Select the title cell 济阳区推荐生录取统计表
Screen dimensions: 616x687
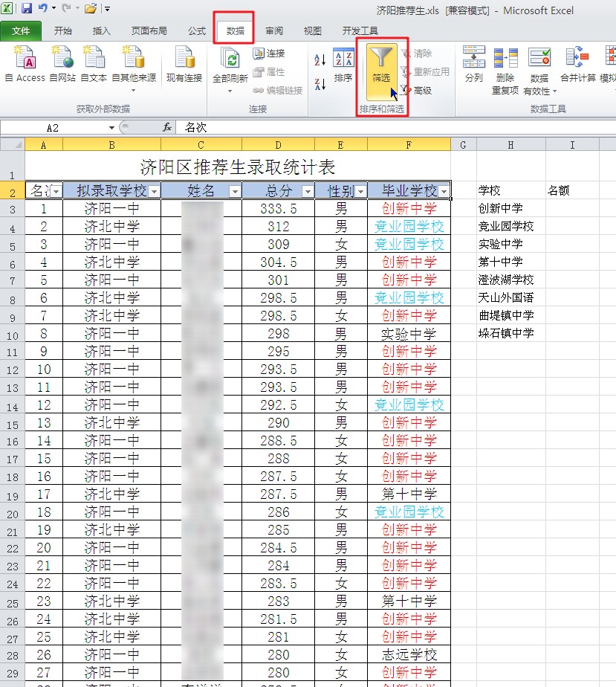pyautogui.click(x=238, y=167)
